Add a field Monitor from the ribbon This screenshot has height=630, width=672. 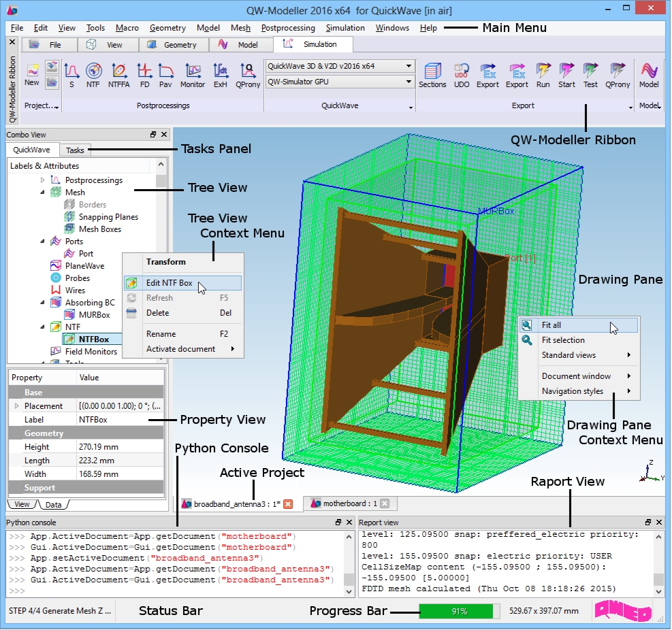[x=193, y=75]
